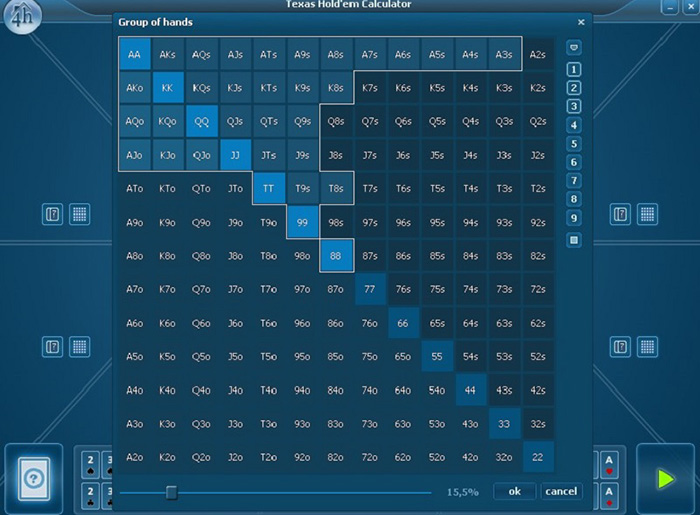
Task: Pick the 2 of spades card
Action: 90,465
